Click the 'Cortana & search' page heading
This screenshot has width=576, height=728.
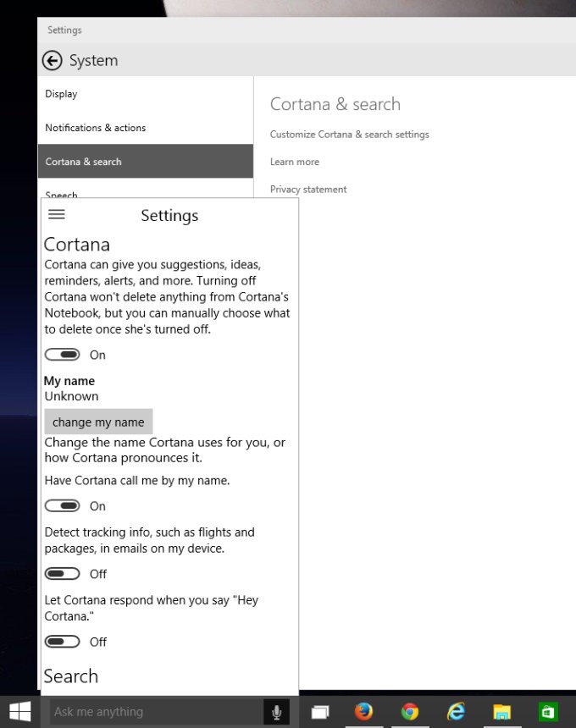[335, 104]
